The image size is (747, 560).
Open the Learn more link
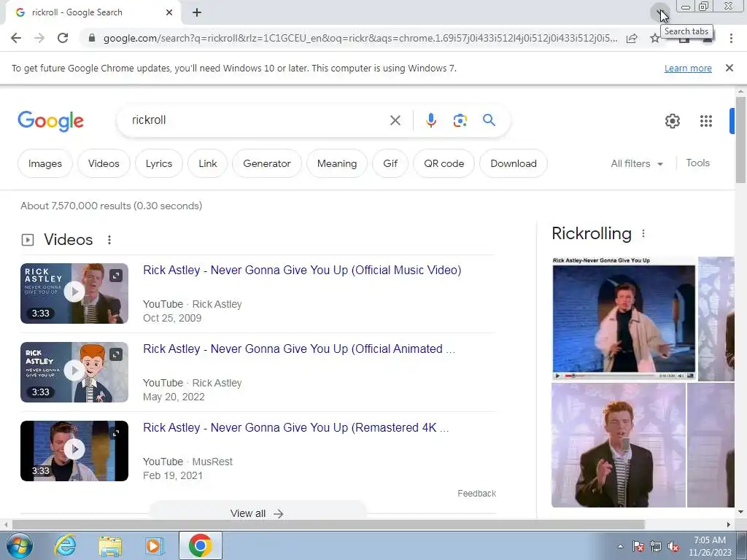[688, 68]
